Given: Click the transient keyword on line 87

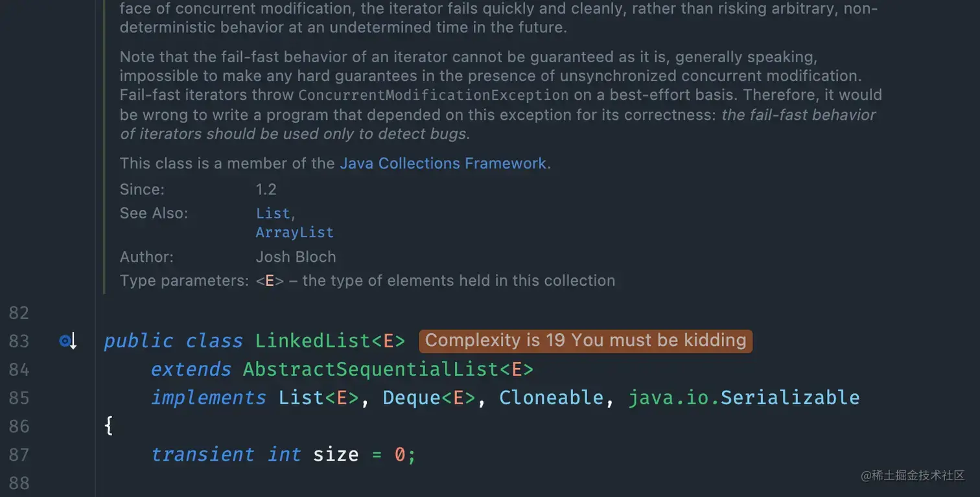Looking at the screenshot, I should tap(202, 454).
